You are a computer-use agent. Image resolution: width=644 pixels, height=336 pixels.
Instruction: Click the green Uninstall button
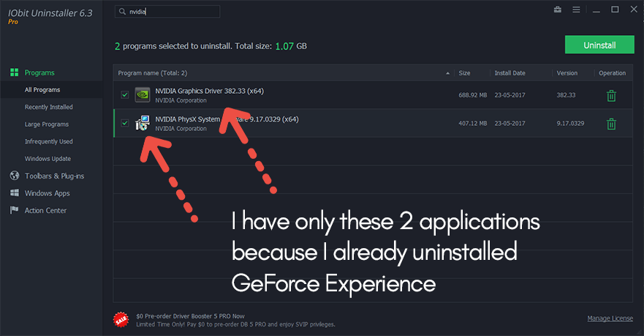click(599, 45)
